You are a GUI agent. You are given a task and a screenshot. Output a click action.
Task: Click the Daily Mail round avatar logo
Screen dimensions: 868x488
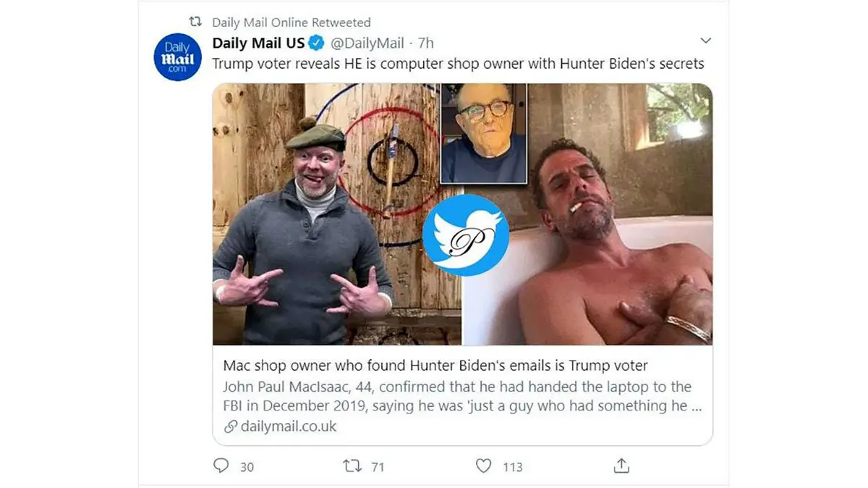pyautogui.click(x=177, y=57)
